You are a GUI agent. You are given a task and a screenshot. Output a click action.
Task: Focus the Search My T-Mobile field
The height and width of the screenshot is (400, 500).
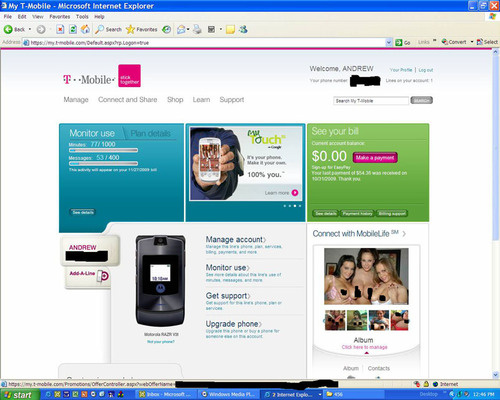click(x=371, y=101)
